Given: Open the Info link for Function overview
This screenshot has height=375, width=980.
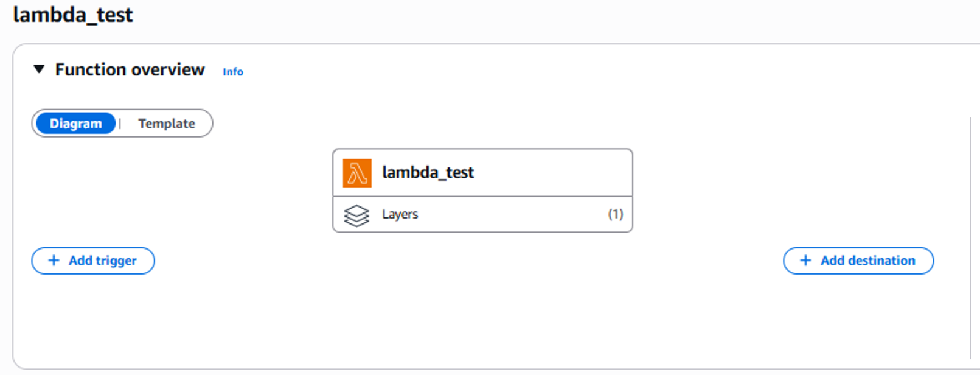Looking at the screenshot, I should (232, 72).
